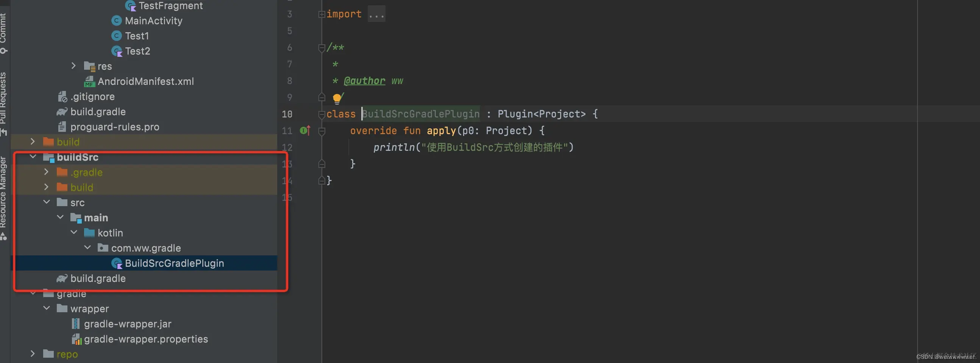Image resolution: width=980 pixels, height=363 pixels.
Task: Click the .gradle folder icon under buildSrc
Action: [x=62, y=172]
